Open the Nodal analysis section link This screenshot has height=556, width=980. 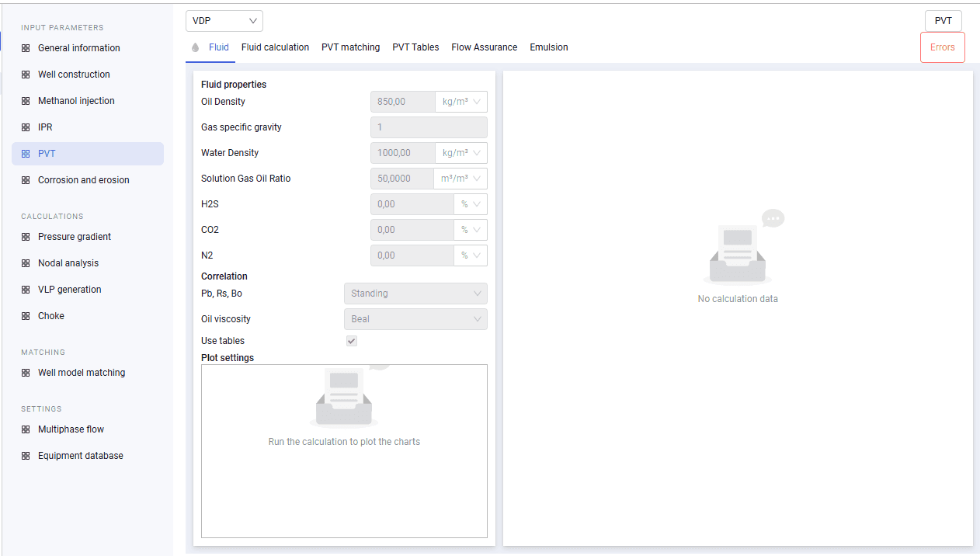[68, 263]
